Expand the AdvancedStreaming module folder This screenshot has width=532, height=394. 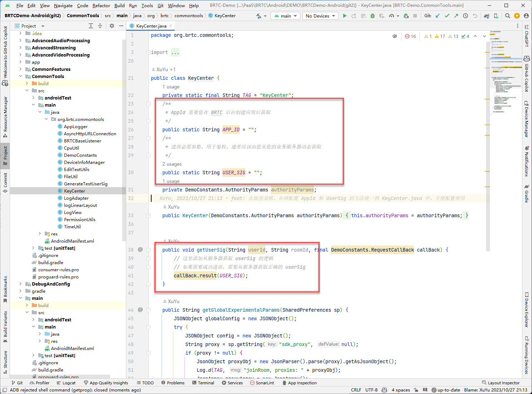(20, 48)
